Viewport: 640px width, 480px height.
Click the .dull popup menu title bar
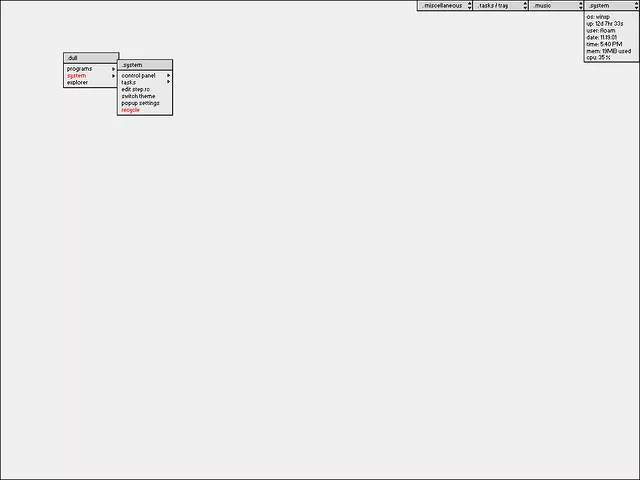tap(90, 58)
